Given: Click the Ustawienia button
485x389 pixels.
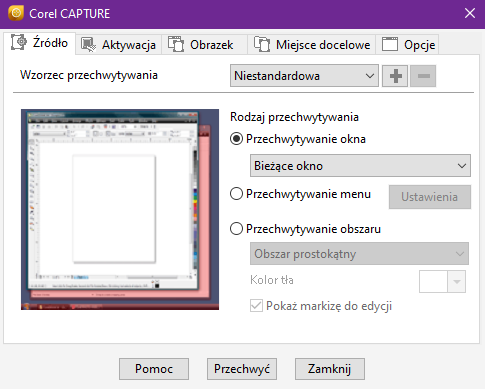Looking at the screenshot, I should click(430, 197).
